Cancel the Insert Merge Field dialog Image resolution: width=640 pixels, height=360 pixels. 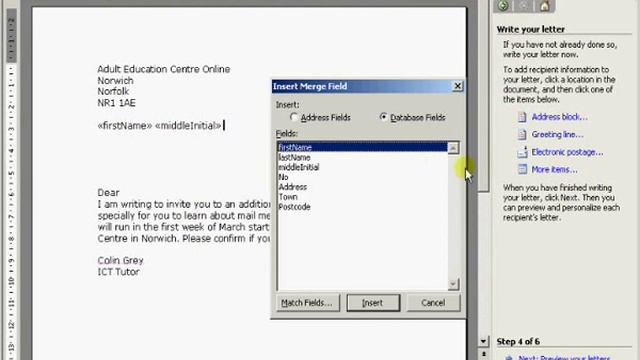(x=433, y=303)
